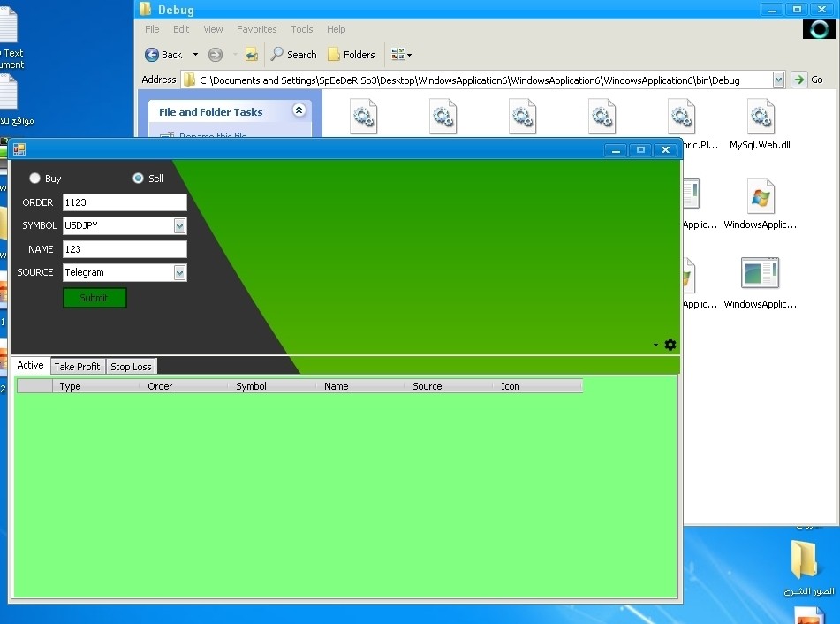This screenshot has height=624, width=840.
Task: Click the ORDER text field
Action: pos(125,202)
